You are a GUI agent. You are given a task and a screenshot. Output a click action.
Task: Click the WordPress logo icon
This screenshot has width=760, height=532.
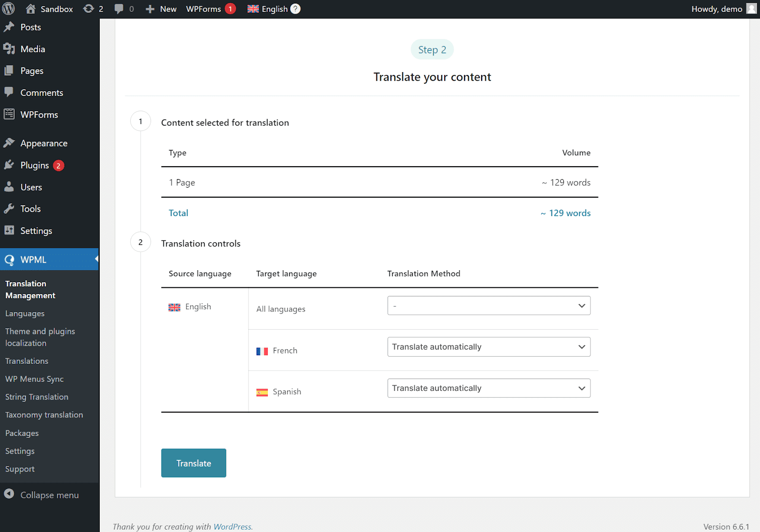tap(9, 9)
